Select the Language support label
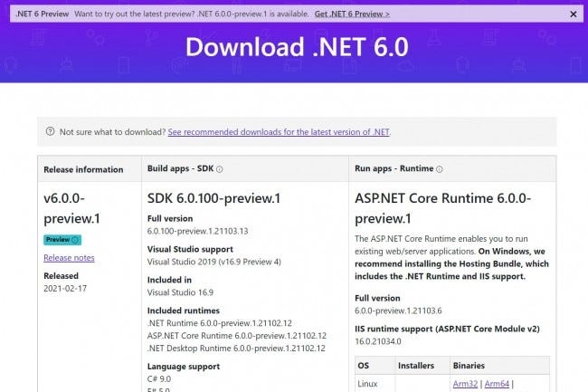Image resolution: width=588 pixels, height=392 pixels. point(184,367)
